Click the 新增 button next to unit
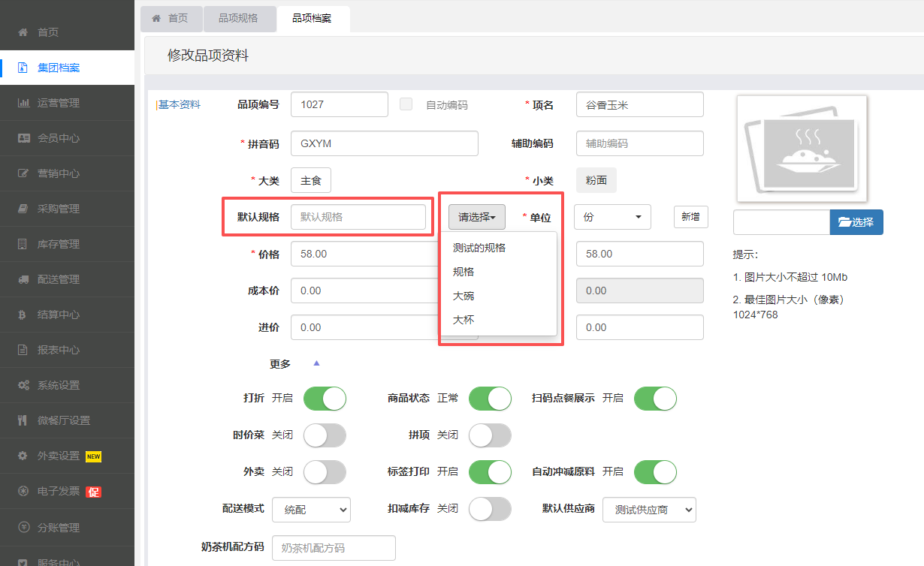This screenshot has width=924, height=566. 690,217
